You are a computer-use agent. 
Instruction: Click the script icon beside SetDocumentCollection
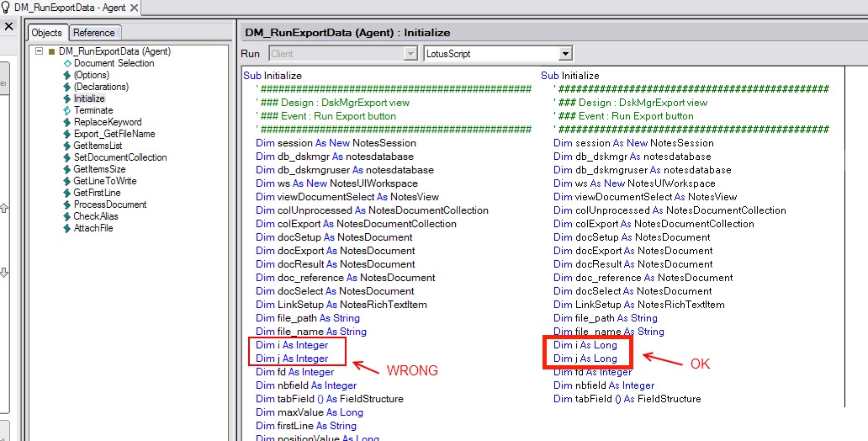pos(67,157)
